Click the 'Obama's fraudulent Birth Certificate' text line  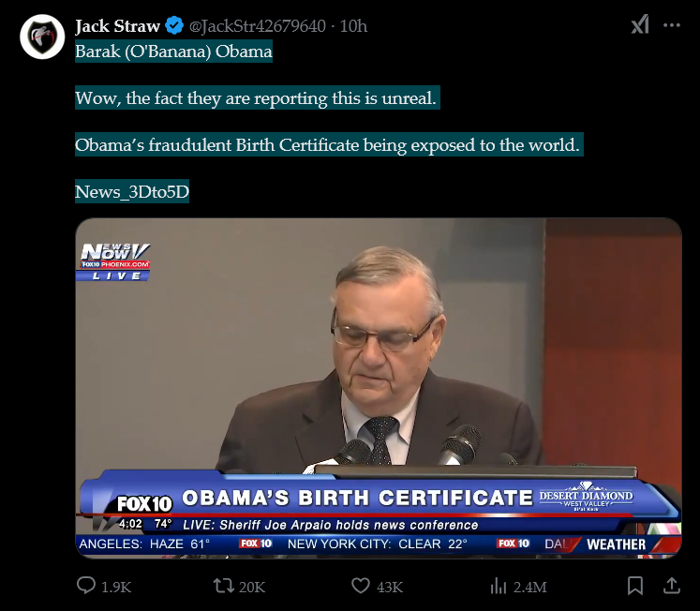coord(329,145)
